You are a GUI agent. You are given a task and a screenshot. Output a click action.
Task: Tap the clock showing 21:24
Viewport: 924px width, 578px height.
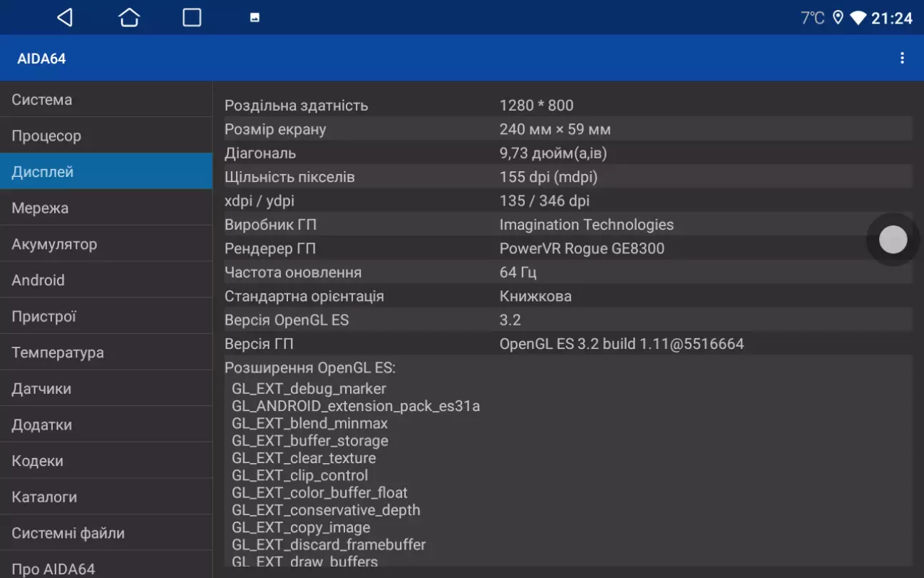coord(891,18)
